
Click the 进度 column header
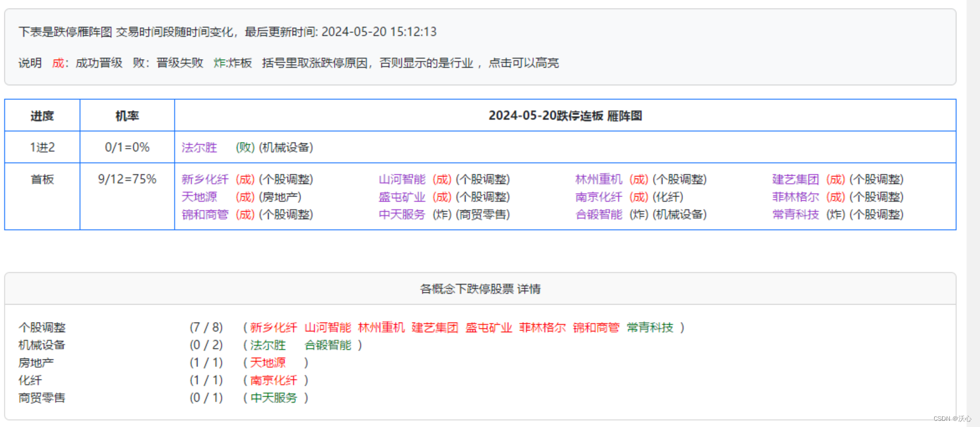click(x=42, y=116)
